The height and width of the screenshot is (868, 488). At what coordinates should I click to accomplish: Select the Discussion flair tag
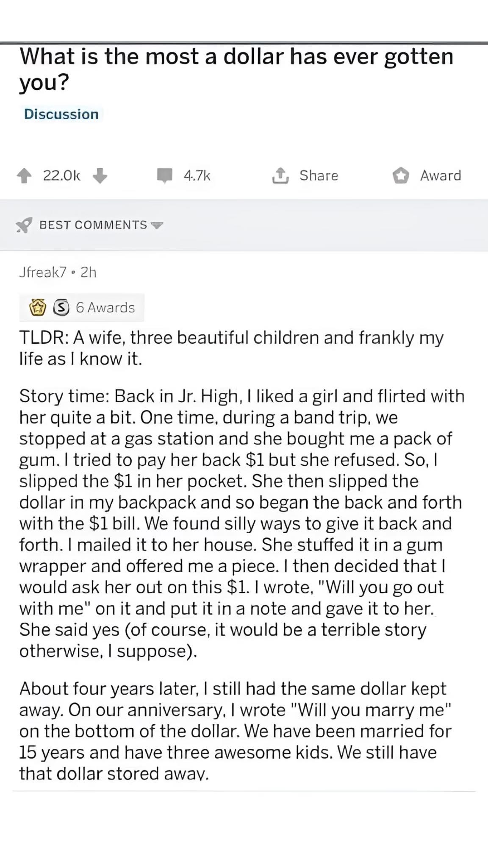[61, 114]
